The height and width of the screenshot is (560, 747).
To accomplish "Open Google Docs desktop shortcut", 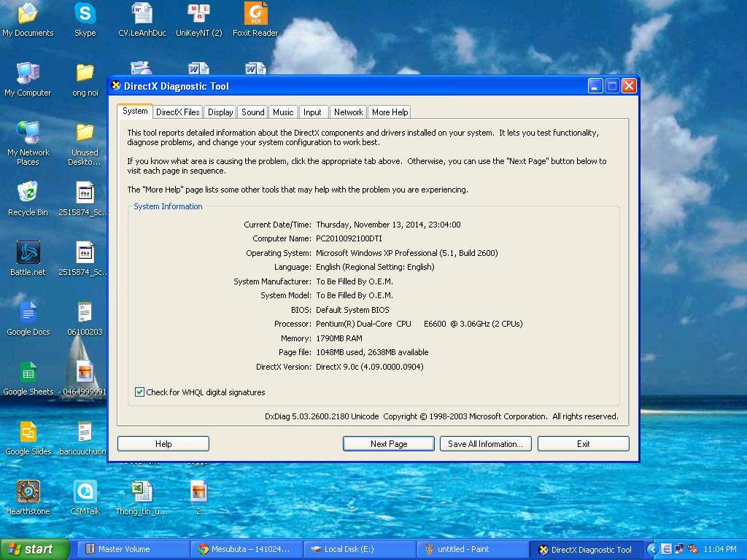I will 28,314.
